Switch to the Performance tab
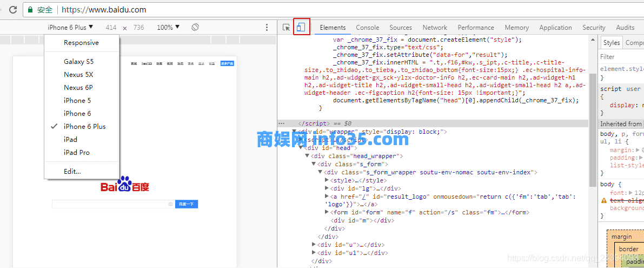 476,28
